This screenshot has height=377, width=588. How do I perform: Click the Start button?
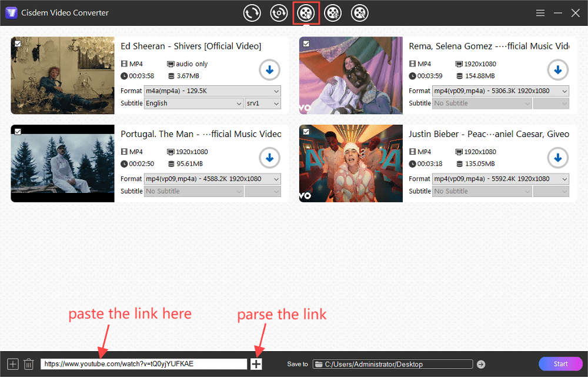(560, 363)
